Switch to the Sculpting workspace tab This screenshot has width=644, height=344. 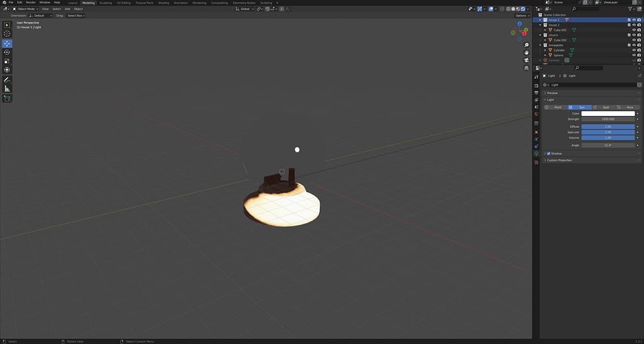[106, 3]
